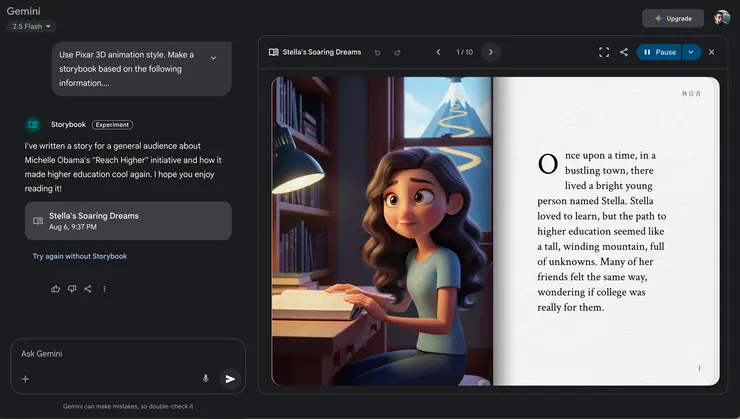Redo the storybook change

[x=397, y=52]
